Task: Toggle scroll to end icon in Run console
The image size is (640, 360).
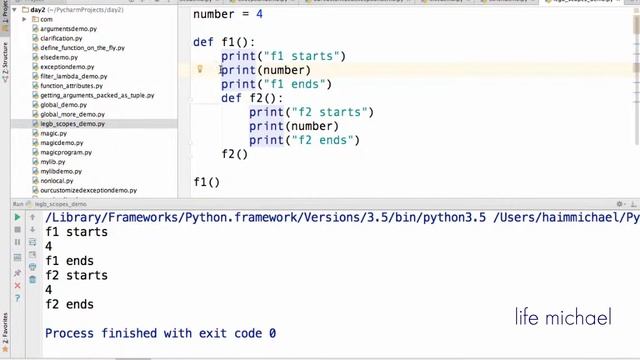Action: tap(33, 255)
